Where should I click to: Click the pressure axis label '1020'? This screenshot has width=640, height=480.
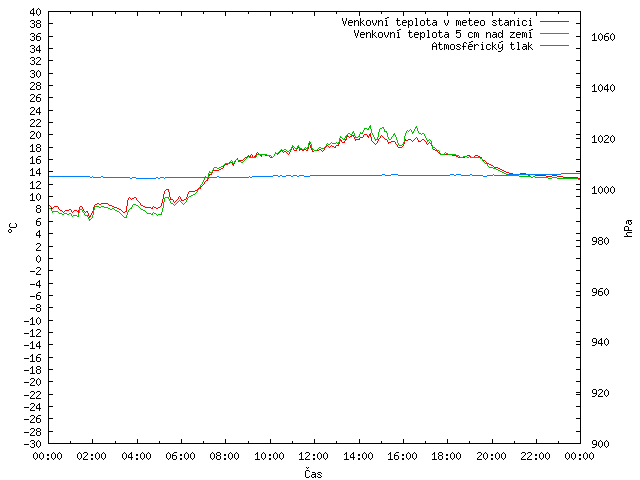point(603,139)
